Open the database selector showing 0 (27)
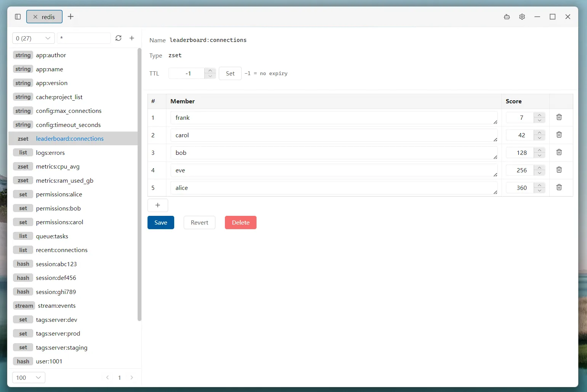 (34, 38)
